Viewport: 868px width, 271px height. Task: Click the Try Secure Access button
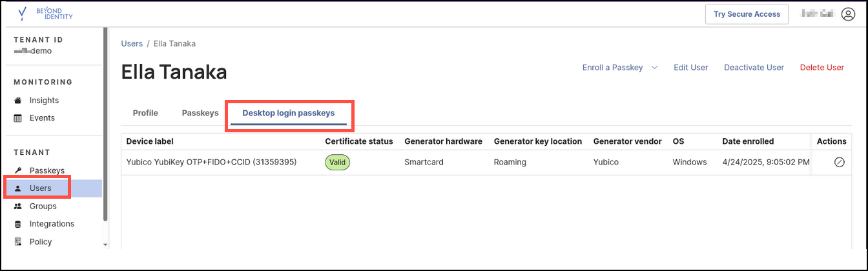click(747, 14)
